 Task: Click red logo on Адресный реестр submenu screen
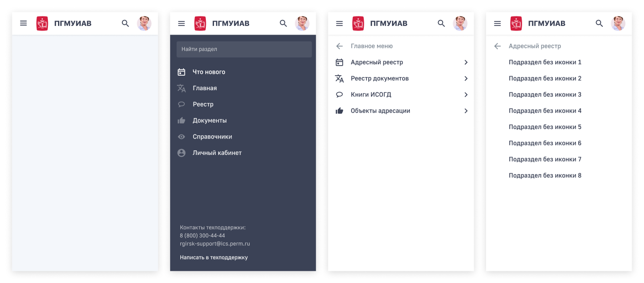(516, 23)
